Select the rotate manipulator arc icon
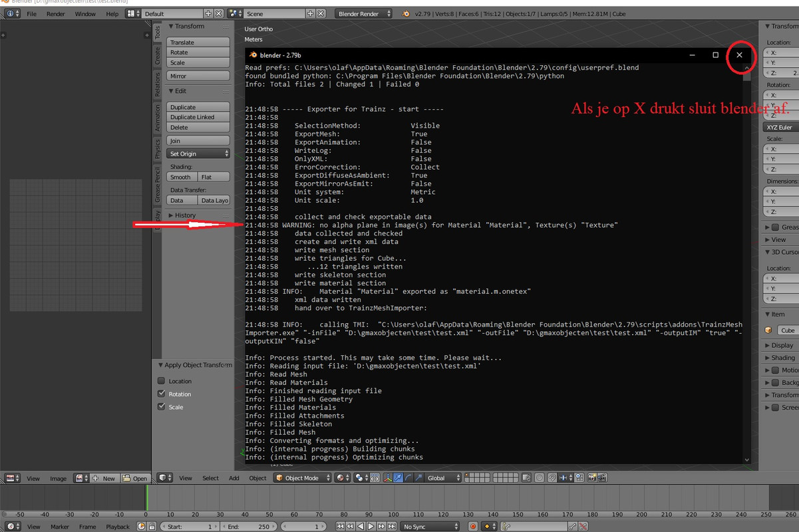This screenshot has height=532, width=799. click(408, 477)
